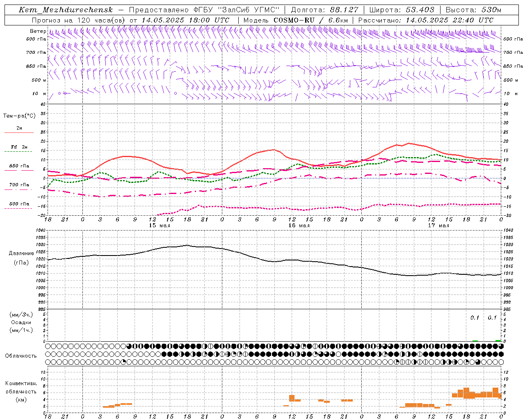Click the Тем-ра(°C) panel label
This screenshot has width=525, height=420.
[19, 116]
